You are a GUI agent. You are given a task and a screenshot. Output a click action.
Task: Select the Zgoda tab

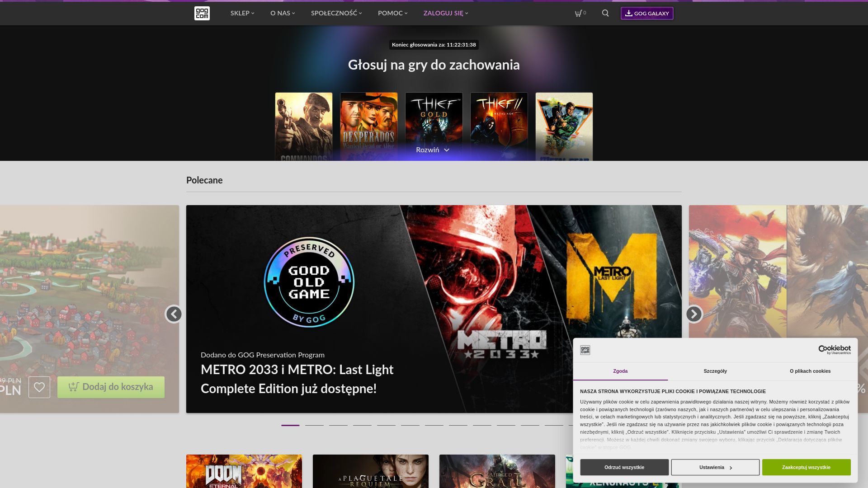[620, 371]
